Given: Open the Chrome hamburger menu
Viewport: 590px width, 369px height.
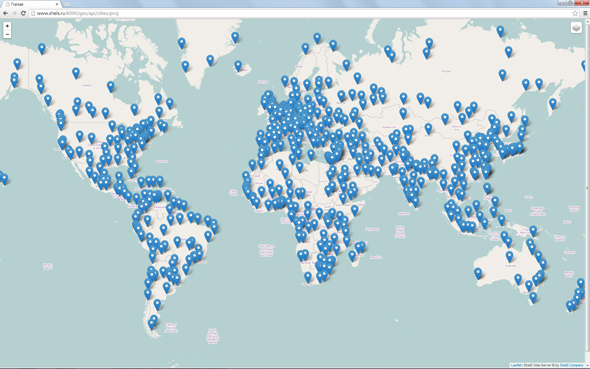Looking at the screenshot, I should click(585, 13).
